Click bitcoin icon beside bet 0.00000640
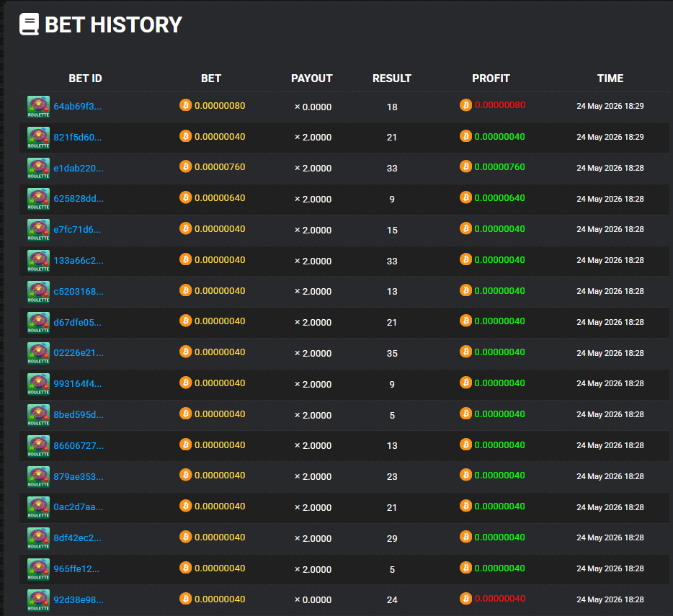The width and height of the screenshot is (673, 616). pos(185,197)
